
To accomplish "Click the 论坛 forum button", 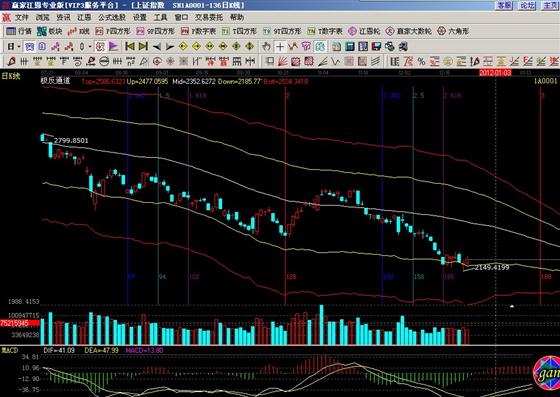I will (x=527, y=5).
